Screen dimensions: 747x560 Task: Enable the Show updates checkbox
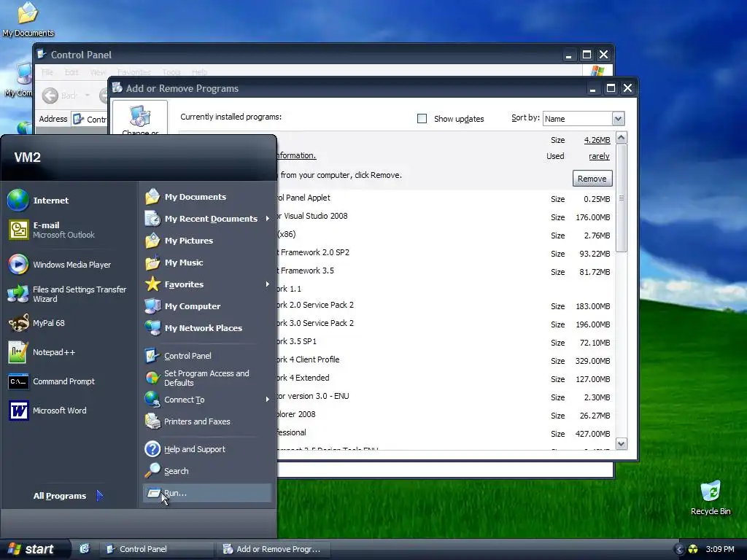coord(422,119)
